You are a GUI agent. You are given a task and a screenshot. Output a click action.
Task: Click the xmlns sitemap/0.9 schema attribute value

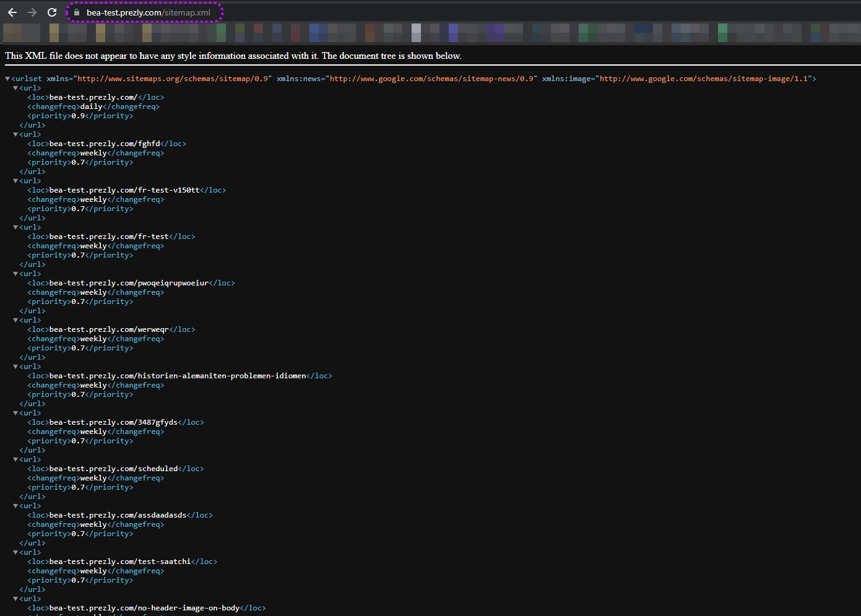tap(173, 79)
